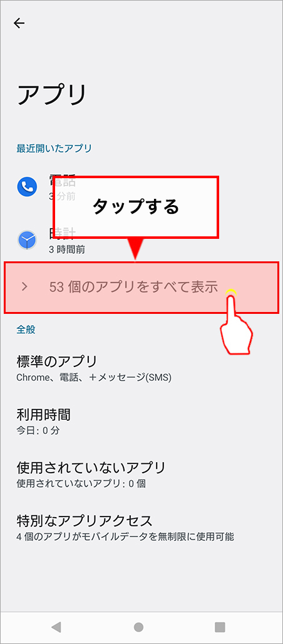Screen dimensions: 283x644
Task: Click the タップする callout box
Action: 135,207
